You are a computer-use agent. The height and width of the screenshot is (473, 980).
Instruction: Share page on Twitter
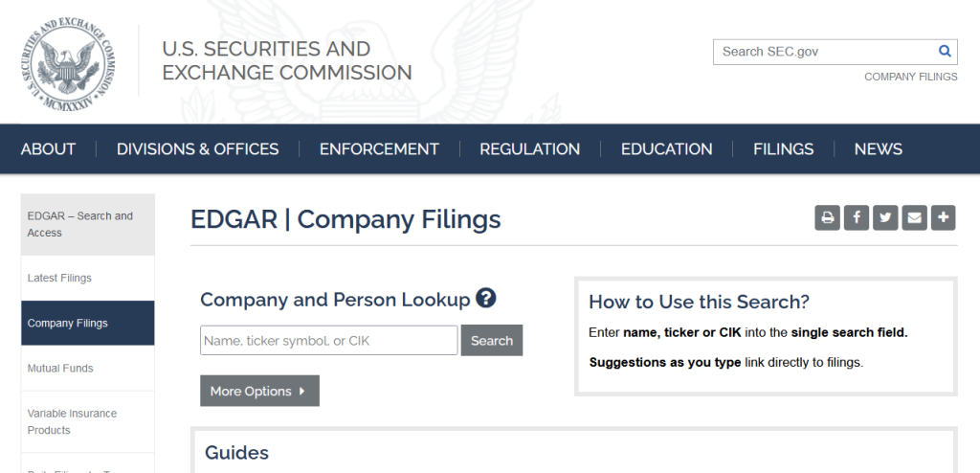[x=885, y=217]
